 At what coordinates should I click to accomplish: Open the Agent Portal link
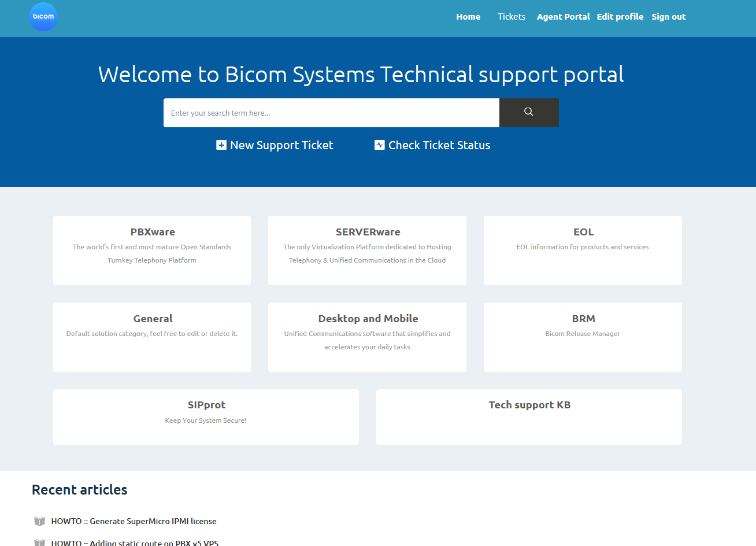point(564,17)
